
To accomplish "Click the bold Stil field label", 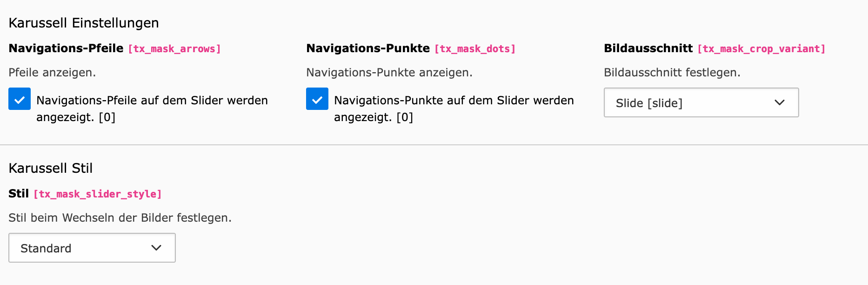I will pyautogui.click(x=19, y=194).
